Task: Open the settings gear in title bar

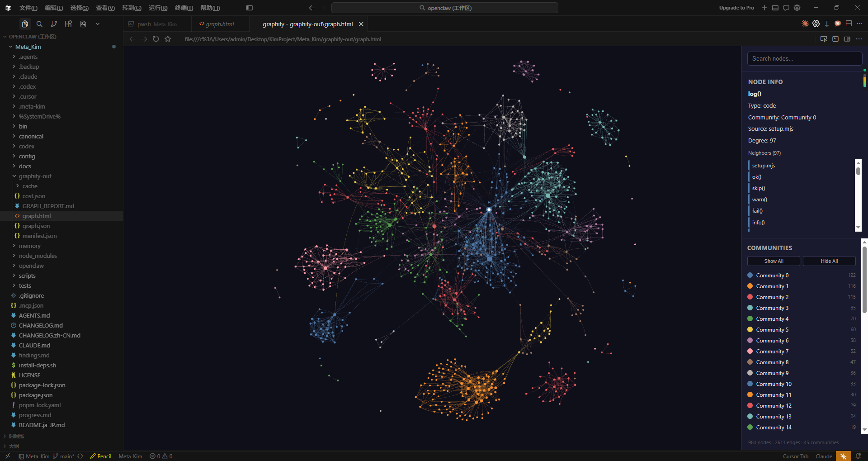Action: [x=797, y=8]
